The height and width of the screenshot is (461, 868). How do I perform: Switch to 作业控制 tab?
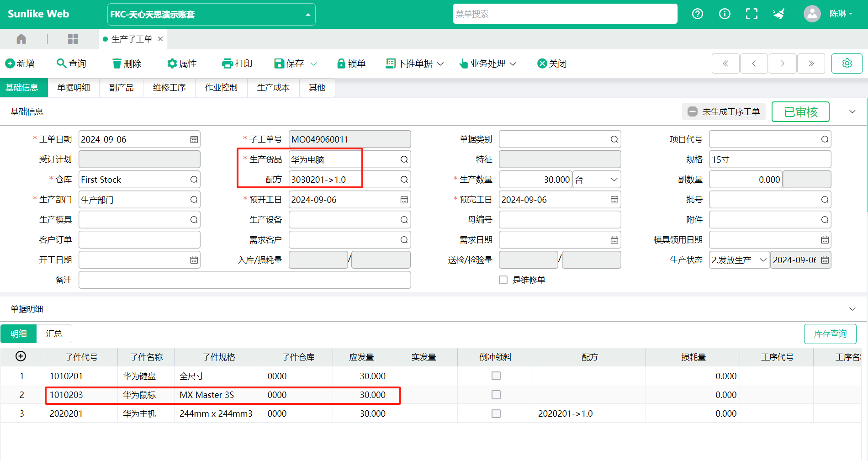222,88
